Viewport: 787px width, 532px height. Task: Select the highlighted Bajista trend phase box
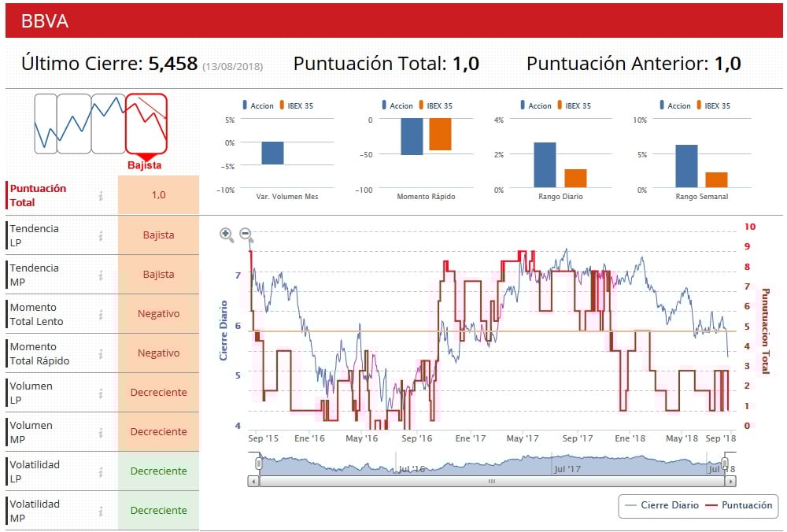pyautogui.click(x=146, y=124)
